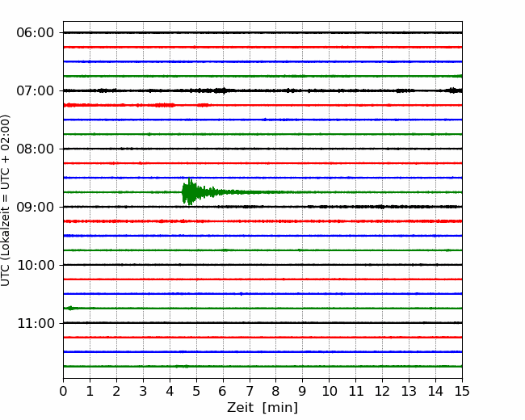The height and width of the screenshot is (420, 525).
Task: Click the black noise burst on the 07:00 trace
Action: pos(221,90)
